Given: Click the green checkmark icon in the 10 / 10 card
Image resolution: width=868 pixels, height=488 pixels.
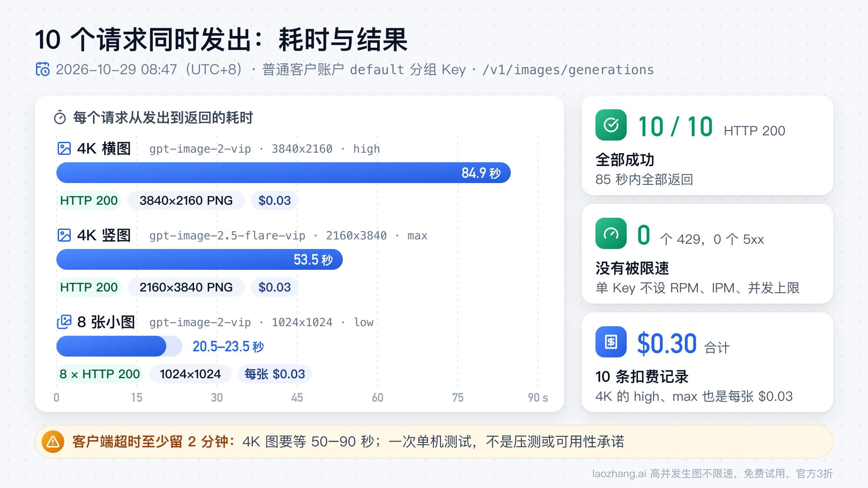Looking at the screenshot, I should click(611, 125).
